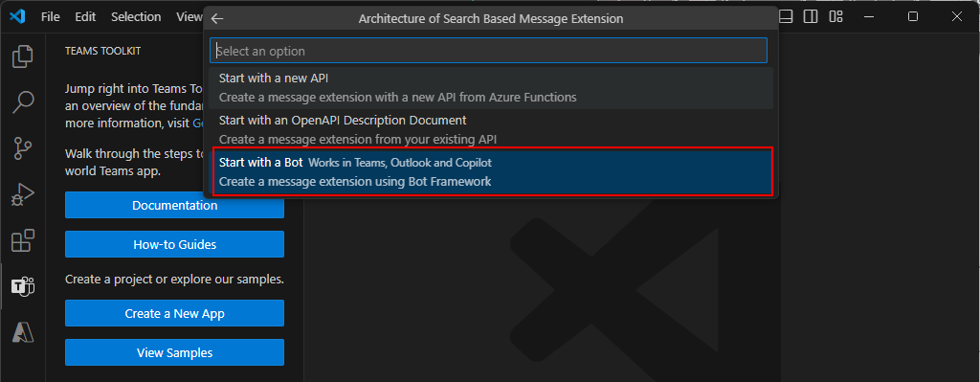Toggle the panel layout icon
Viewport: 980px width, 382px height.
(x=787, y=17)
